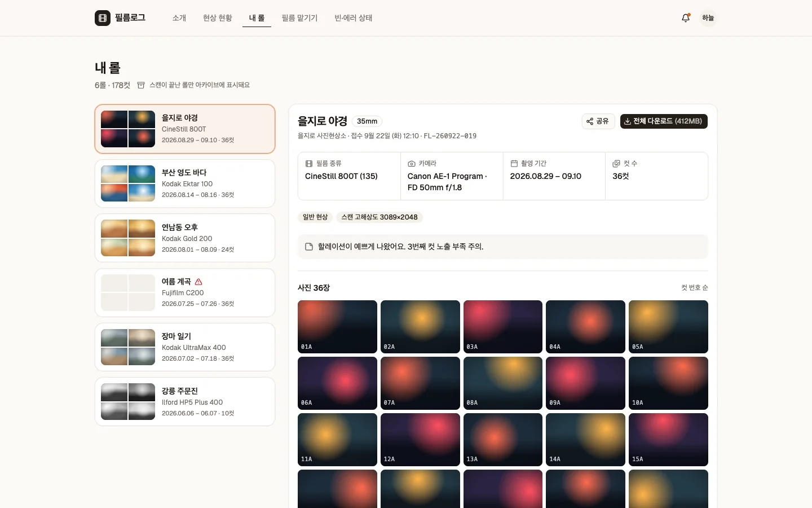Open the 연남동 오후 roll
Viewport: 812px width, 508px height.
(x=185, y=238)
